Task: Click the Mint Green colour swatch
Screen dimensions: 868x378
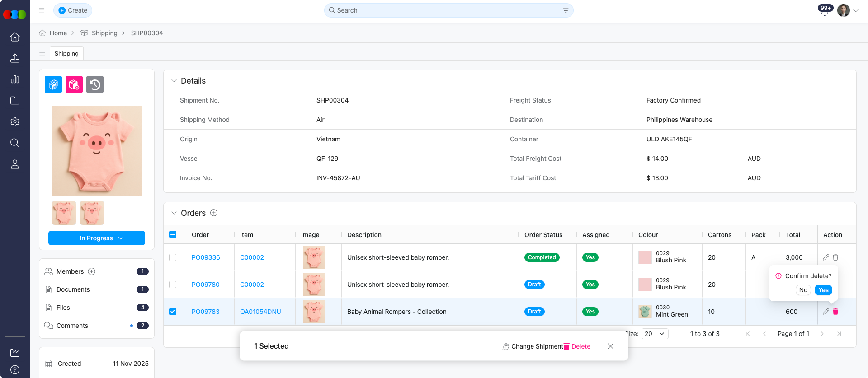Action: pyautogui.click(x=645, y=312)
